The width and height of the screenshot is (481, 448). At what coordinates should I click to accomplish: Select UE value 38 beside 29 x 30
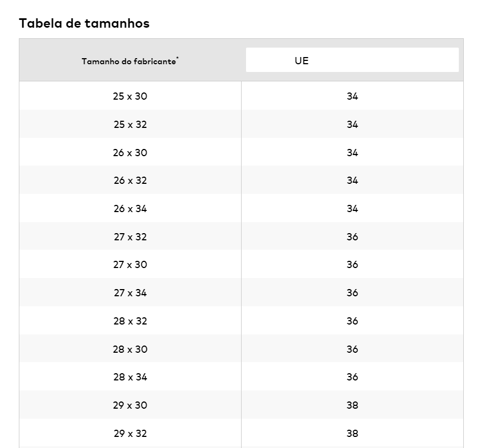352,405
